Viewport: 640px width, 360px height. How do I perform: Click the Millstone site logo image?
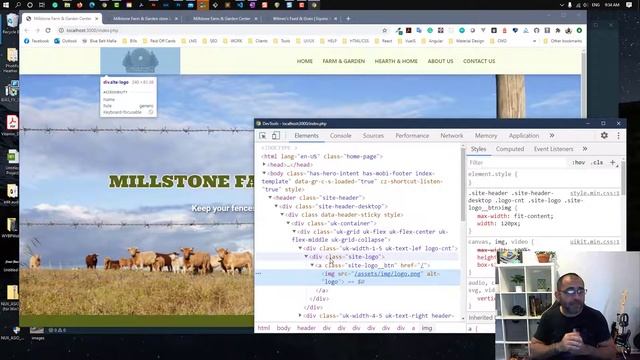(140, 61)
